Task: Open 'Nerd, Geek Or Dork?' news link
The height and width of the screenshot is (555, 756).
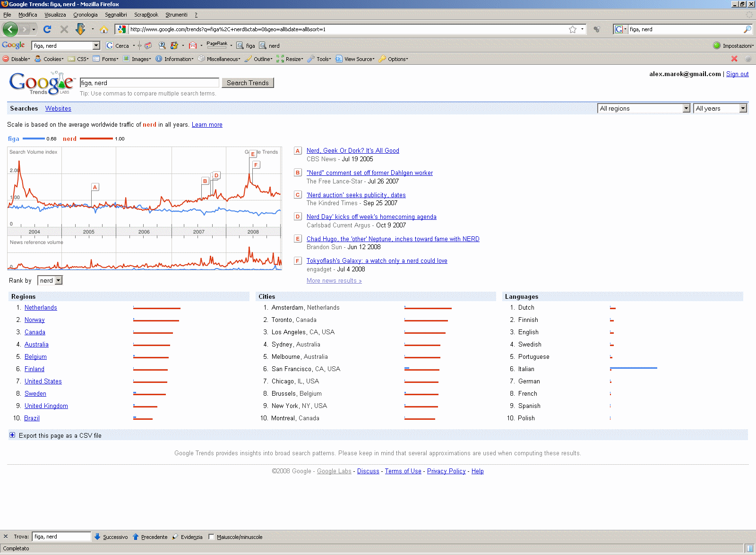Action: tap(353, 150)
